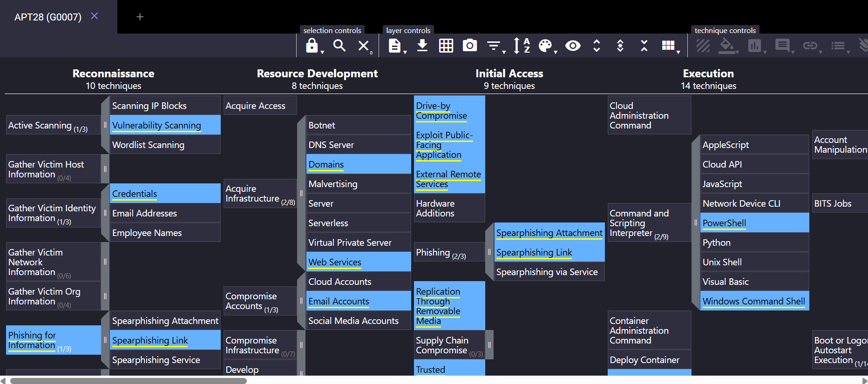This screenshot has width=868, height=384.
Task: Add a new layer tab
Action: [x=140, y=17]
